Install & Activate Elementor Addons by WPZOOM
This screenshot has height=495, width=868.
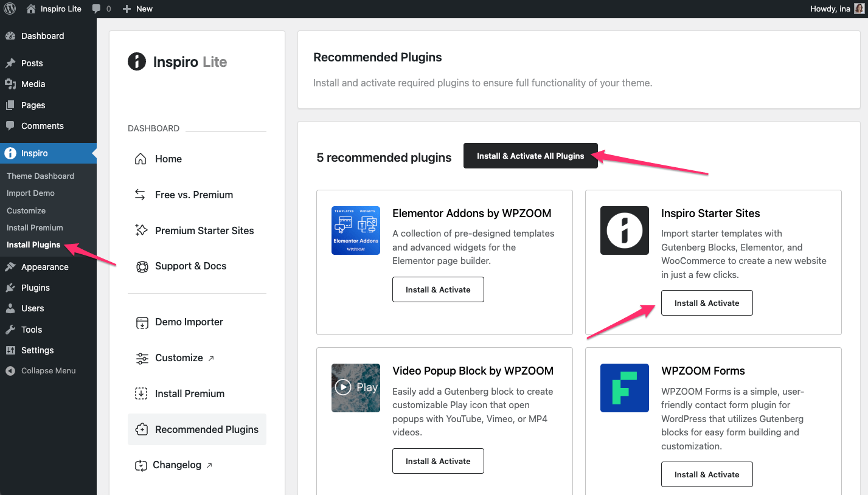coord(438,290)
